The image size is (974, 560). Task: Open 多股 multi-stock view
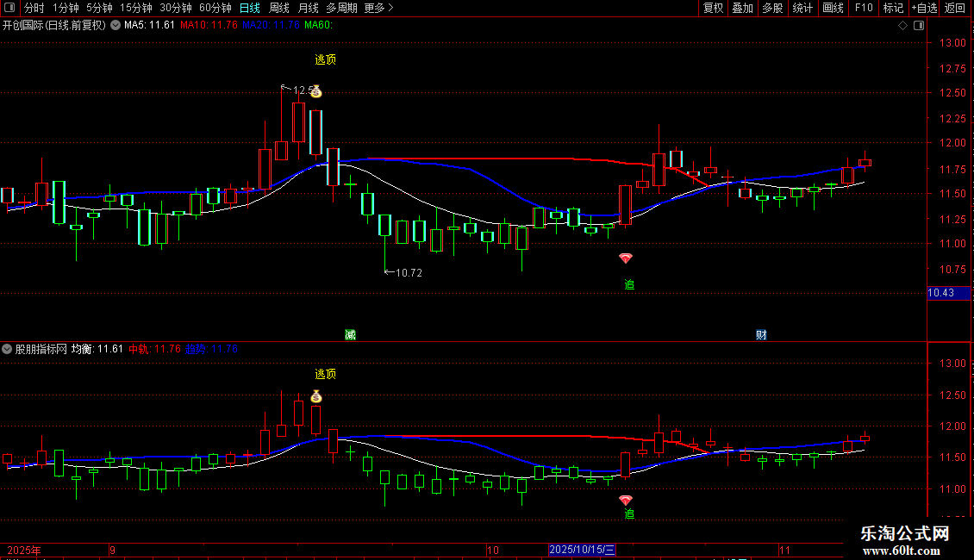pyautogui.click(x=772, y=8)
